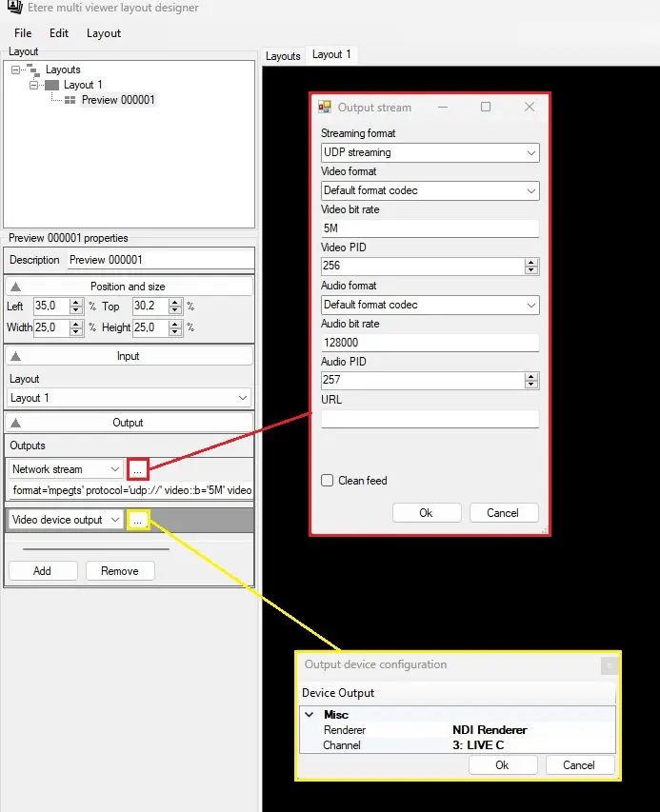Screen dimensions: 660x812
Task: Open Network stream settings ellipsis button
Action: point(138,469)
